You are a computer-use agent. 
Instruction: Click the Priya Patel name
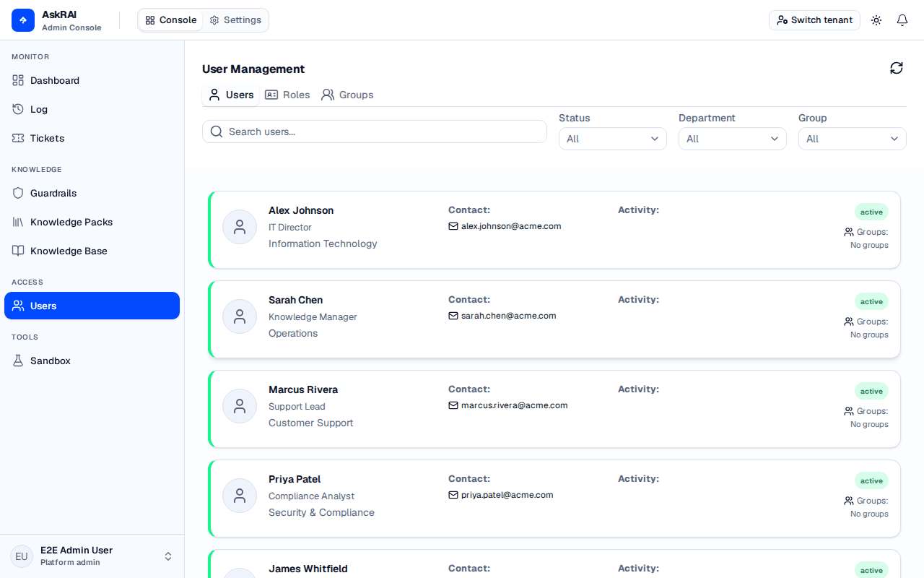[295, 479]
